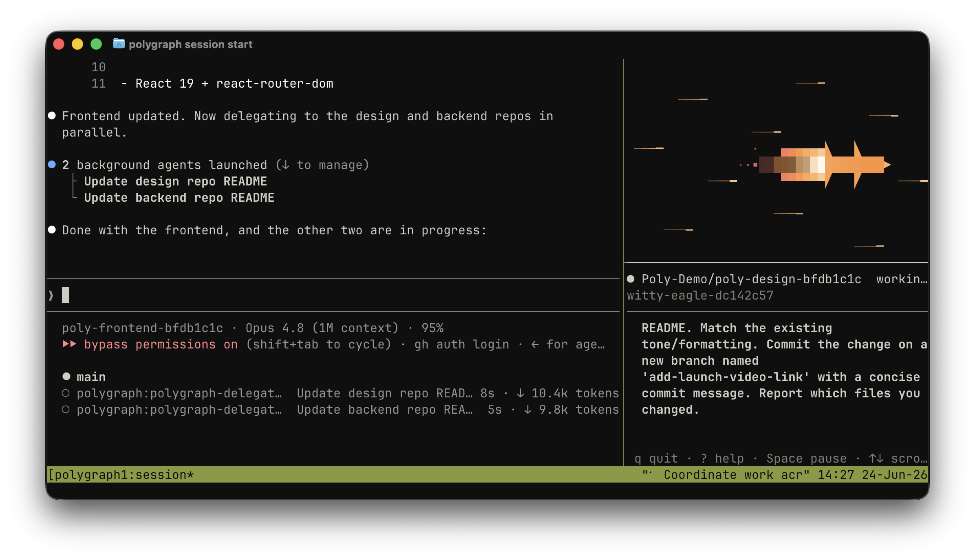Screen dimensions: 975x560
Task: Click the 'for age…' truncated hint in the status line
Action: click(575, 344)
